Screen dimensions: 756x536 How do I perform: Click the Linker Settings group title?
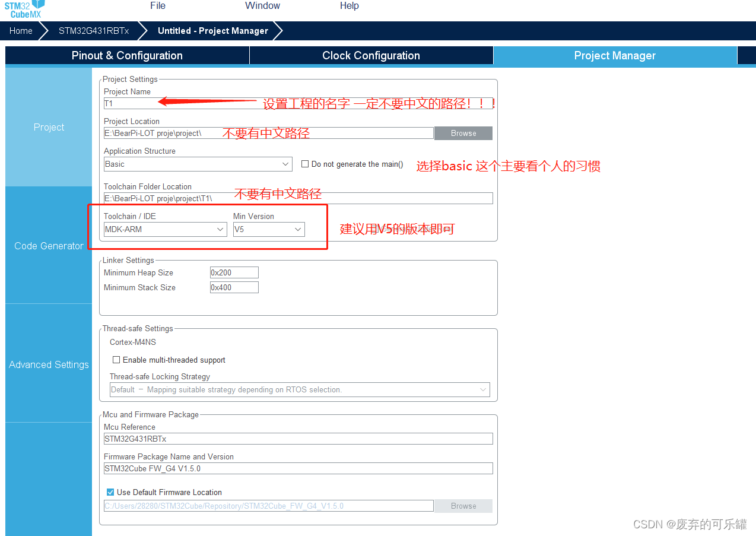pyautogui.click(x=128, y=260)
